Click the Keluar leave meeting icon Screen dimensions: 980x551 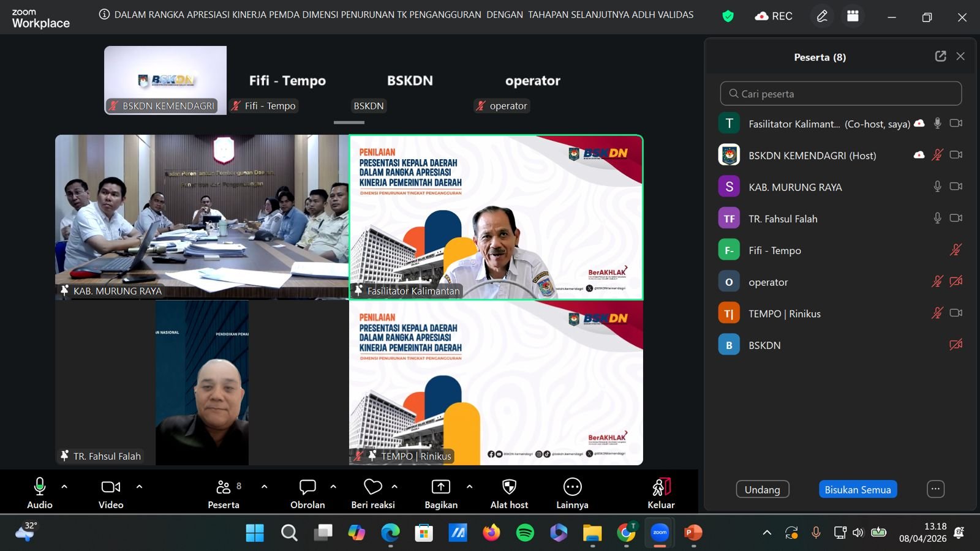coord(661,487)
